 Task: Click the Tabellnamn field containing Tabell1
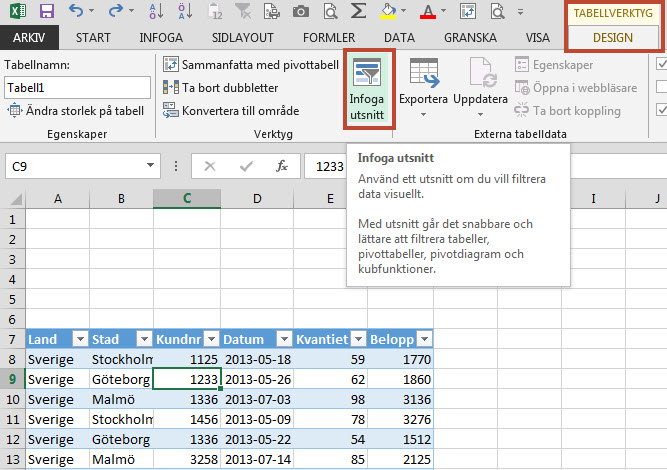(77, 88)
